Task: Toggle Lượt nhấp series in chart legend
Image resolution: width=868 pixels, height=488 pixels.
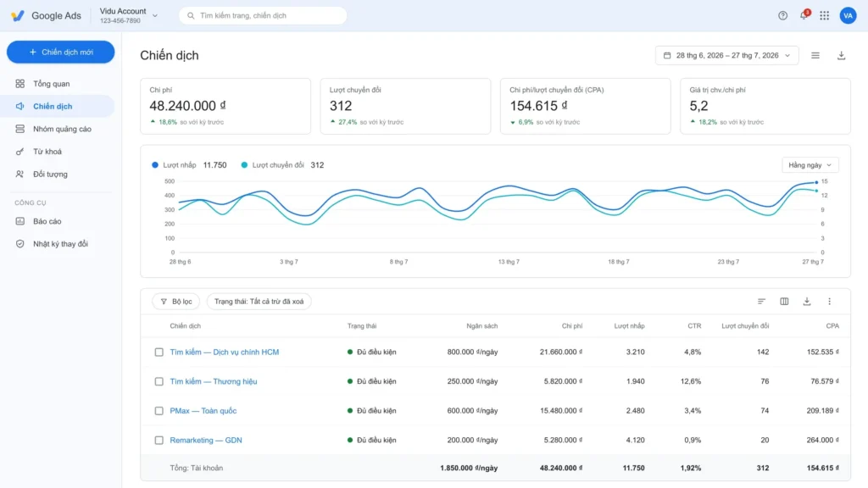Action: [x=189, y=165]
